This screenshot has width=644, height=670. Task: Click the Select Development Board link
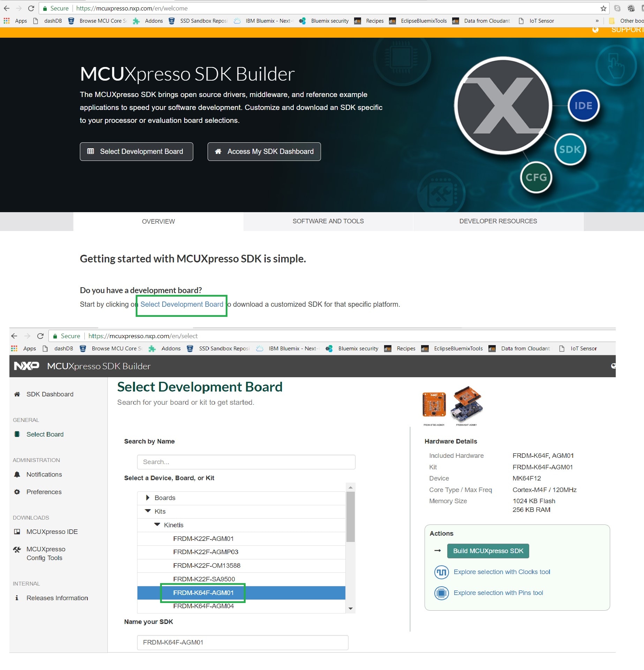[181, 304]
